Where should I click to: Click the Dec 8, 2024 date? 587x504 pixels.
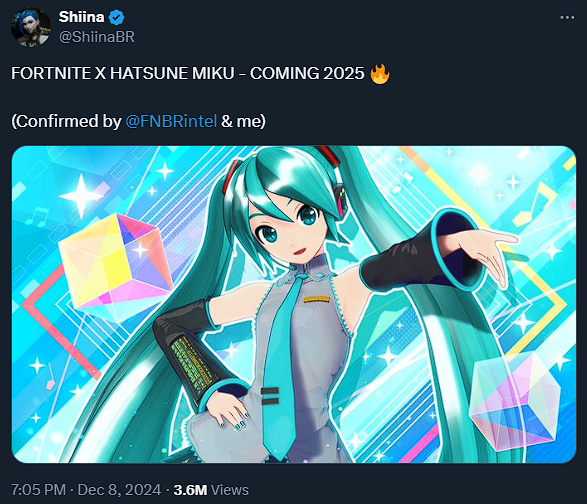(x=119, y=490)
